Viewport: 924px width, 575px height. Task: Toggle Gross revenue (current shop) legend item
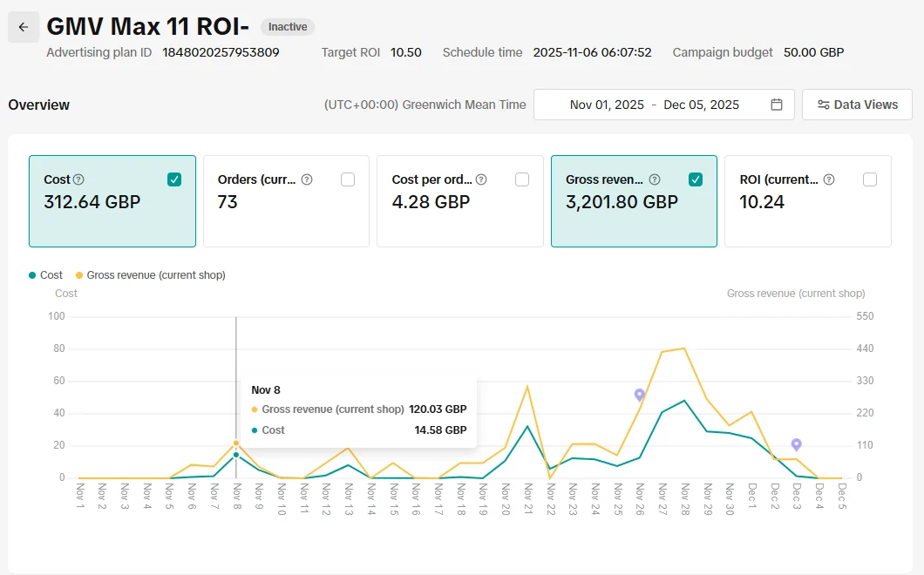150,275
